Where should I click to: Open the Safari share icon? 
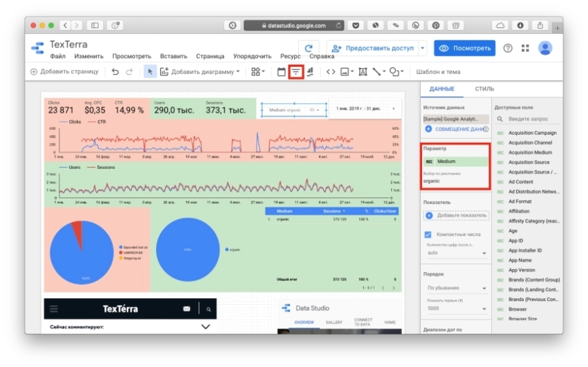[540, 25]
